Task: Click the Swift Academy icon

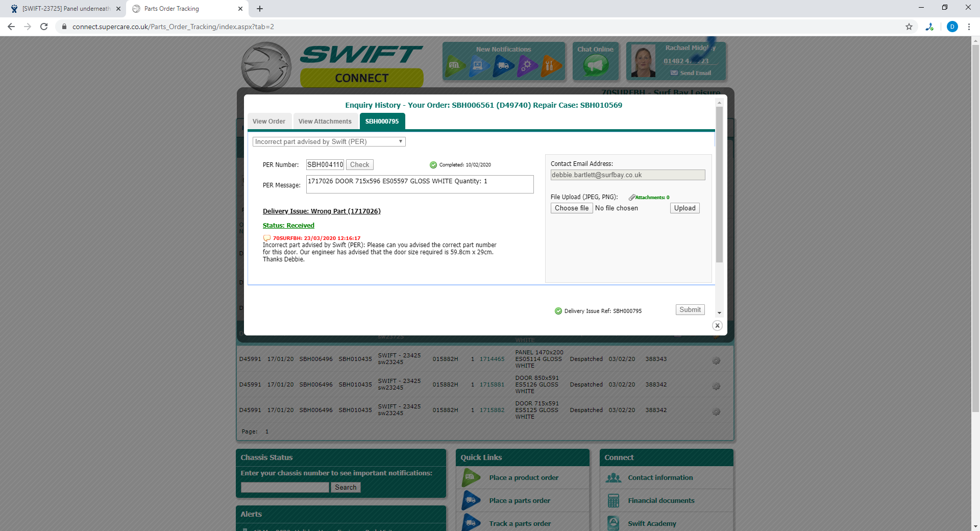Action: [614, 523]
